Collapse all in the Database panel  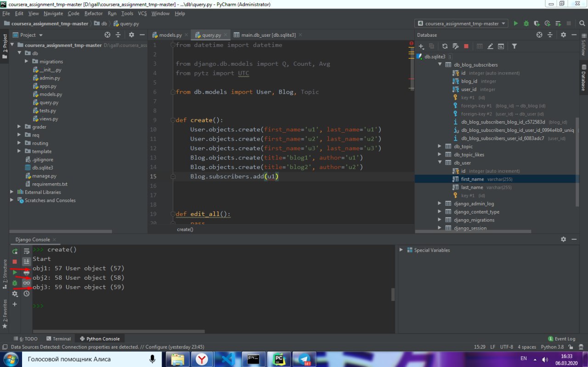coord(550,35)
